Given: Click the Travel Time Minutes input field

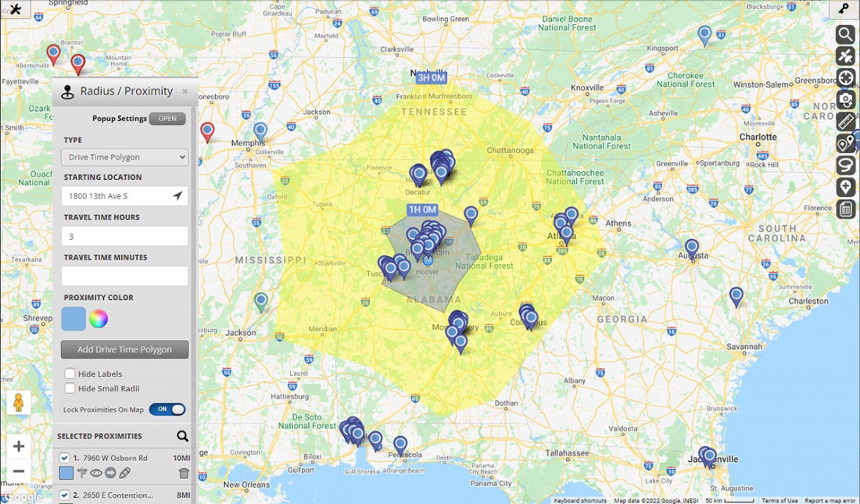Looking at the screenshot, I should tap(124, 275).
